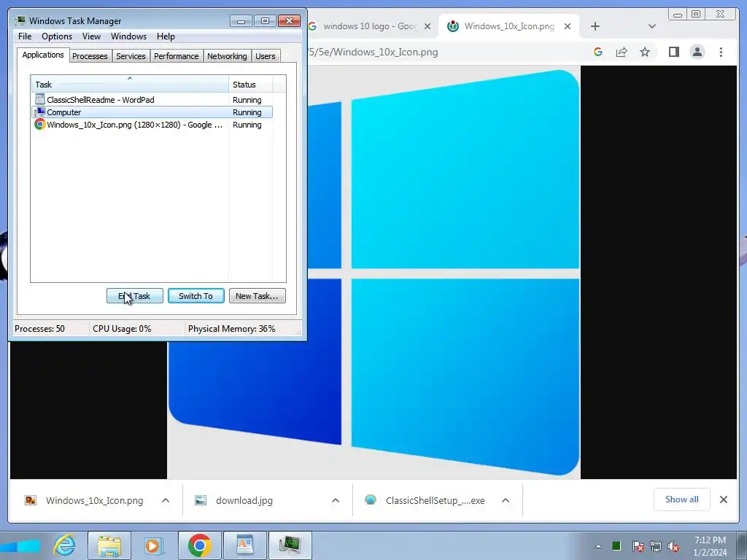
Task: Open the Options menu in Task Manager
Action: coord(57,36)
